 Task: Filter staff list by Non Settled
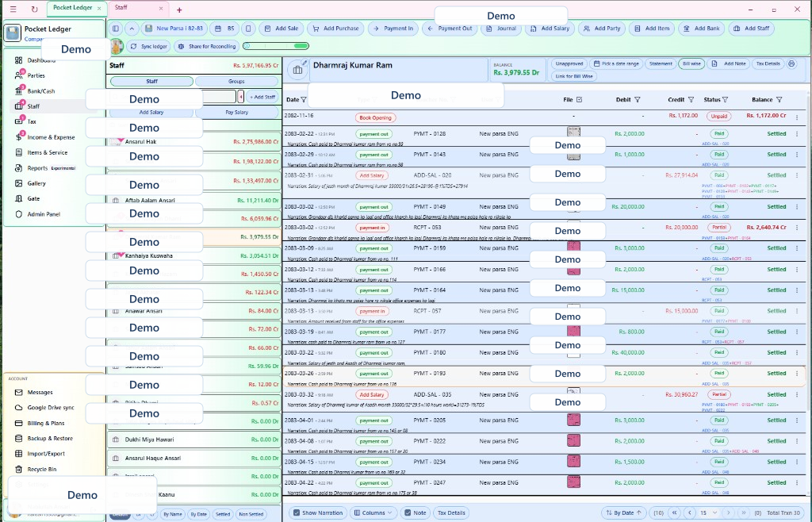point(251,514)
